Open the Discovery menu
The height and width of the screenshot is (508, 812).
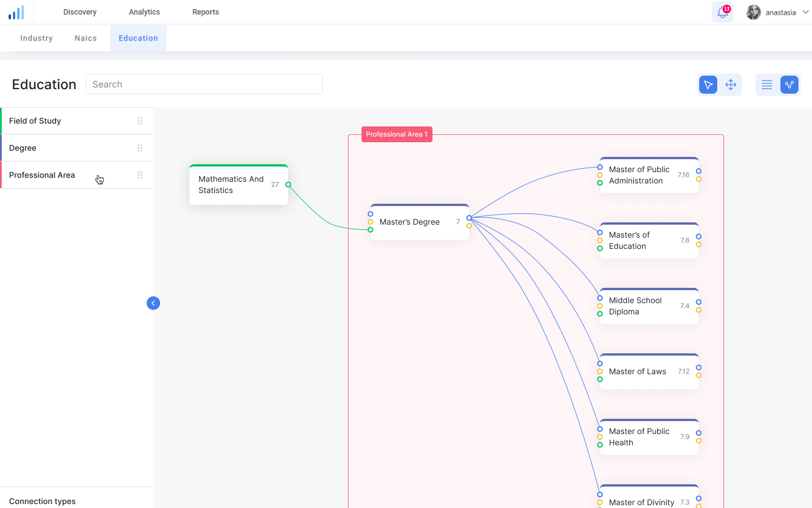point(80,12)
